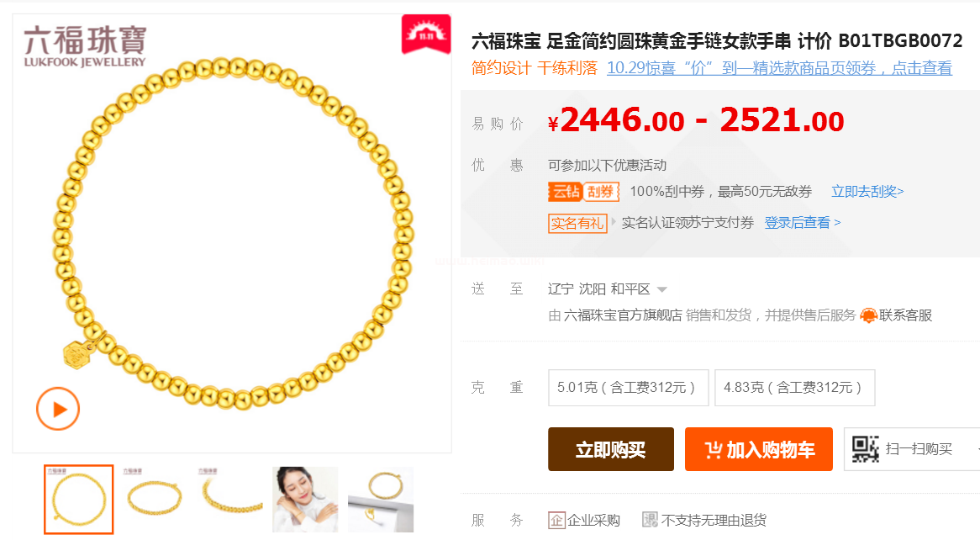
Task: Click the 实名有礼 badge
Action: click(x=577, y=223)
